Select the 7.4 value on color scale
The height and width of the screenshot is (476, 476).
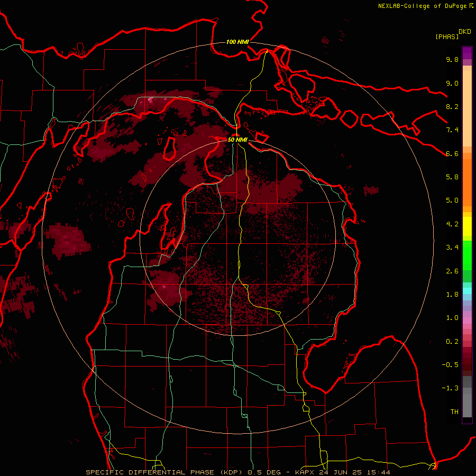click(x=452, y=130)
